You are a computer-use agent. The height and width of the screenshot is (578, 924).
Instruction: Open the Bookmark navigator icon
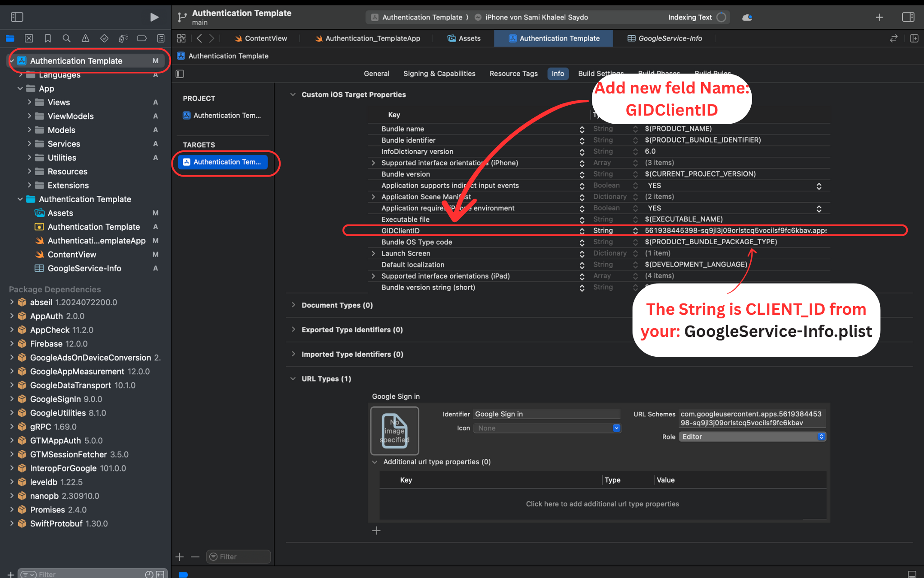click(47, 38)
